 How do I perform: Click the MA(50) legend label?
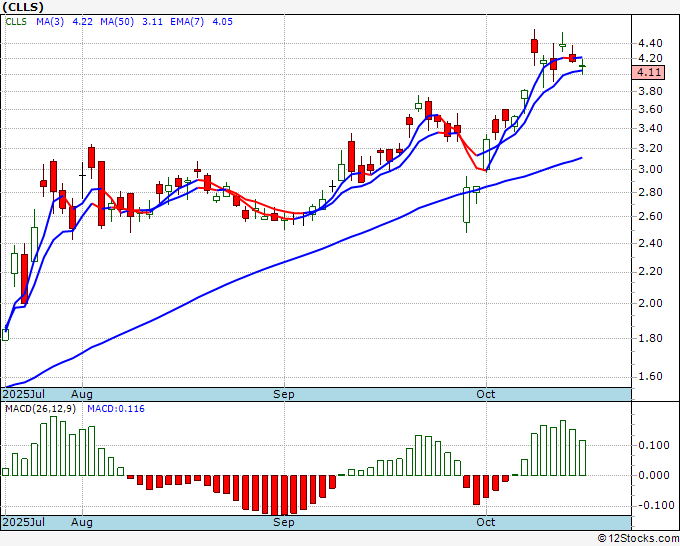[x=117, y=21]
